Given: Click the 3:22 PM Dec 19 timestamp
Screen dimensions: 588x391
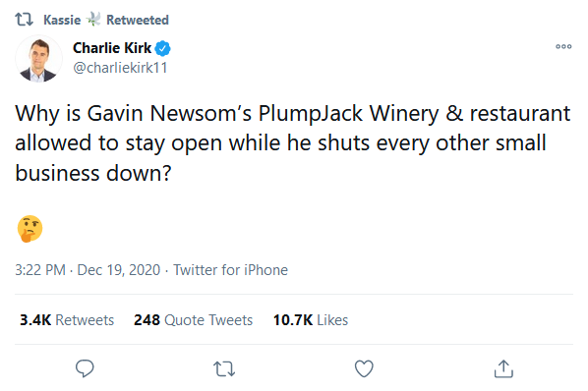Looking at the screenshot, I should pos(88,270).
